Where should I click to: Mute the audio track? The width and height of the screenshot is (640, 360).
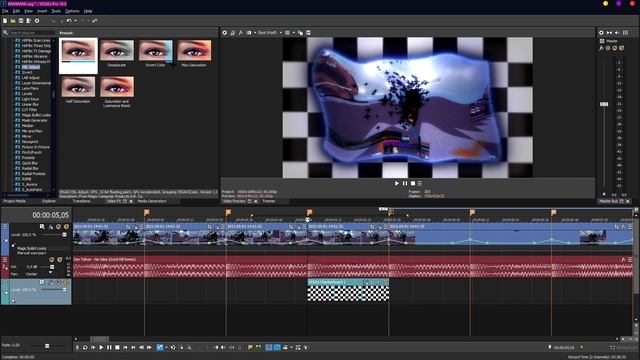pyautogui.click(x=51, y=259)
